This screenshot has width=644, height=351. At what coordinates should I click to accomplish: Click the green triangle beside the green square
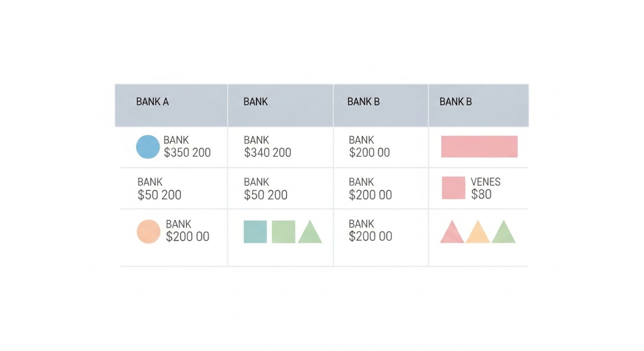pyautogui.click(x=310, y=233)
